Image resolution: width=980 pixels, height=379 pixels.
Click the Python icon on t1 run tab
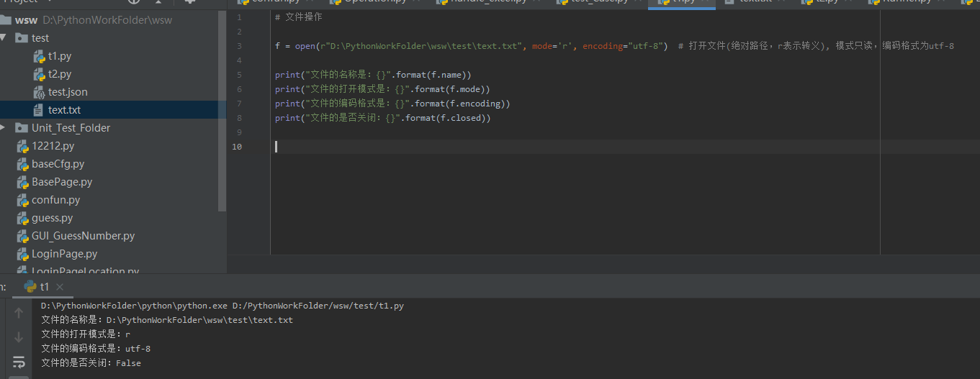tap(30, 286)
